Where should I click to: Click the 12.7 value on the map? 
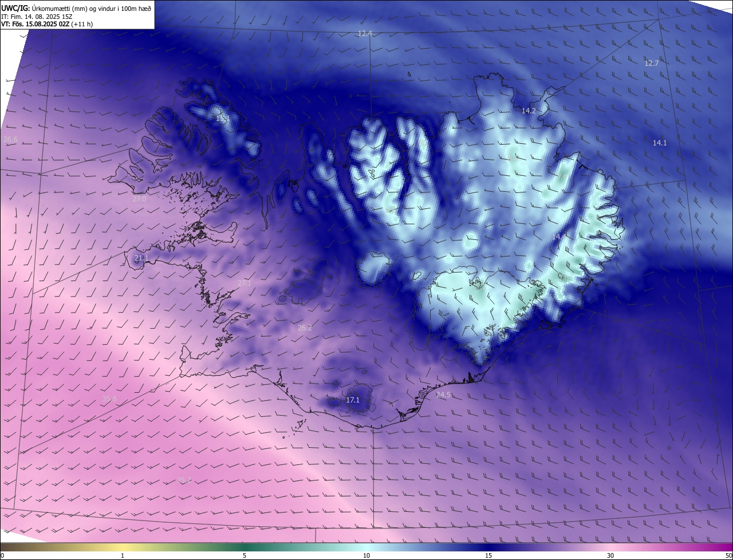(x=652, y=63)
